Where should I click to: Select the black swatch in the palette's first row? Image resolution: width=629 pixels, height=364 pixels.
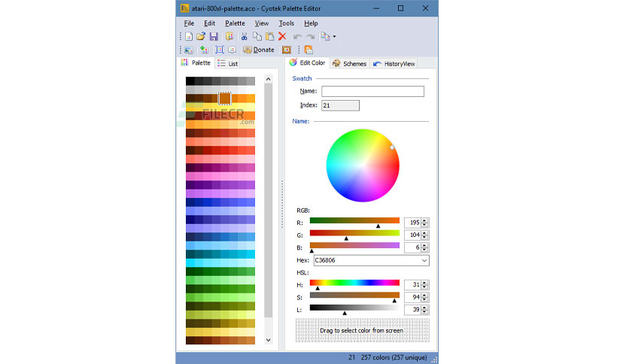pyautogui.click(x=190, y=81)
